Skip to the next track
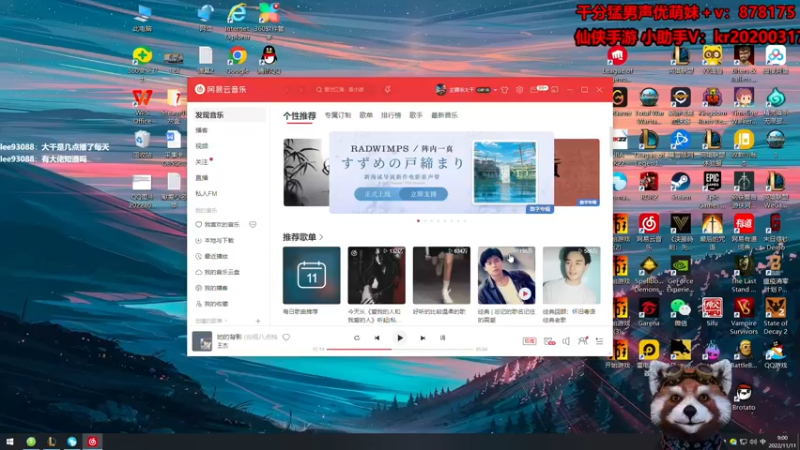800x450 pixels. click(422, 338)
